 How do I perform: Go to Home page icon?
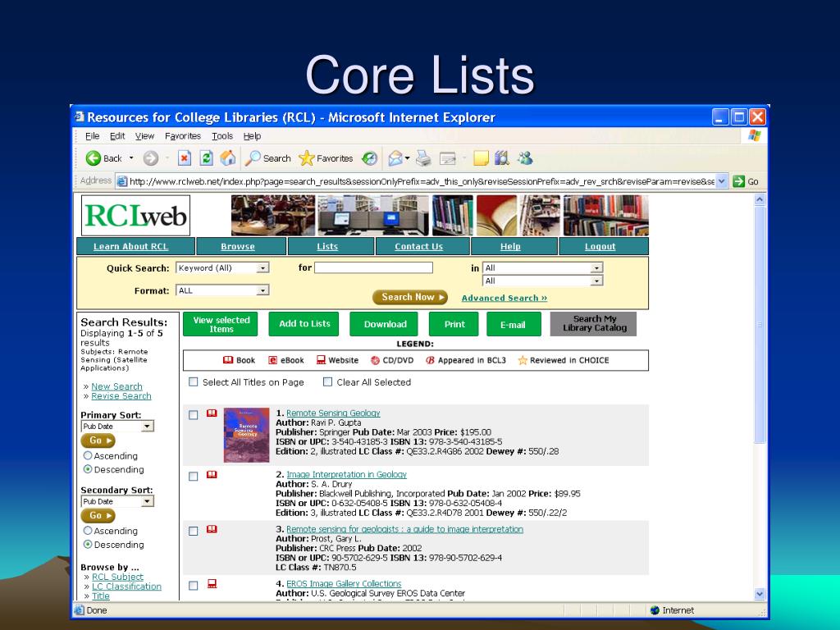coord(228,157)
